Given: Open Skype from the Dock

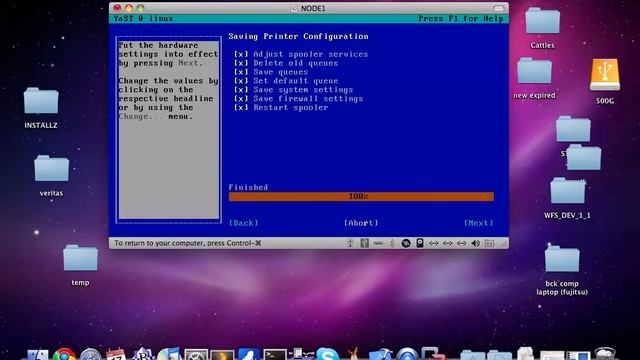Looking at the screenshot, I should point(327,354).
